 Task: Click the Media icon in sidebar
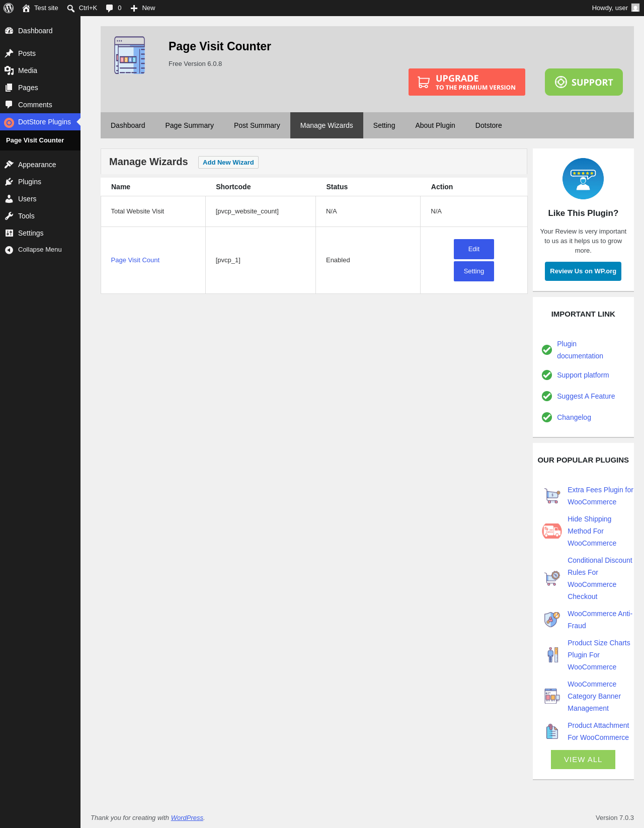point(9,70)
